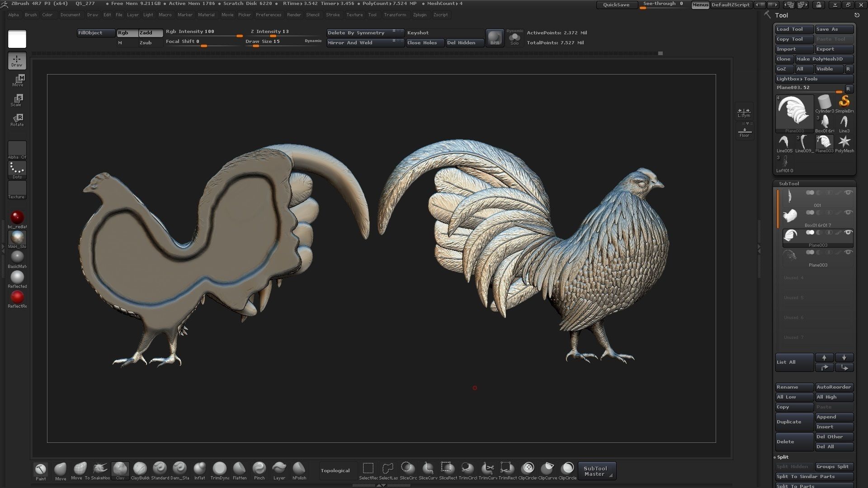Open the Alpha Off selector slot
The image size is (868, 488).
[17, 150]
